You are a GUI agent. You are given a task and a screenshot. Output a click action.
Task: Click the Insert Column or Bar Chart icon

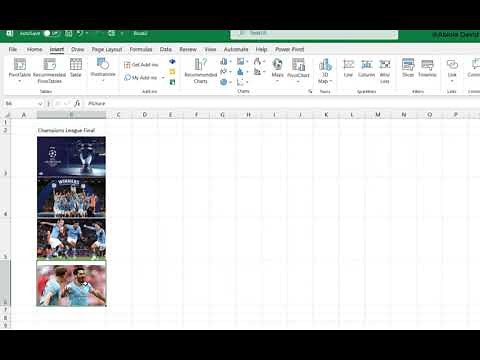coord(224,61)
